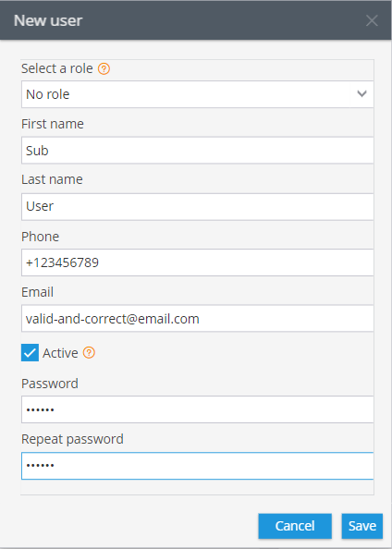This screenshot has height=549, width=392.
Task: Click the Active label text
Action: tap(60, 353)
